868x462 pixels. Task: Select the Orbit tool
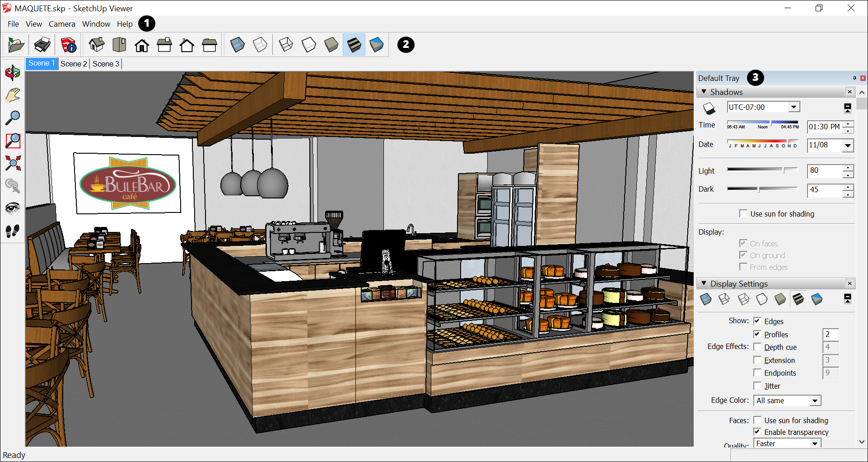(x=13, y=72)
